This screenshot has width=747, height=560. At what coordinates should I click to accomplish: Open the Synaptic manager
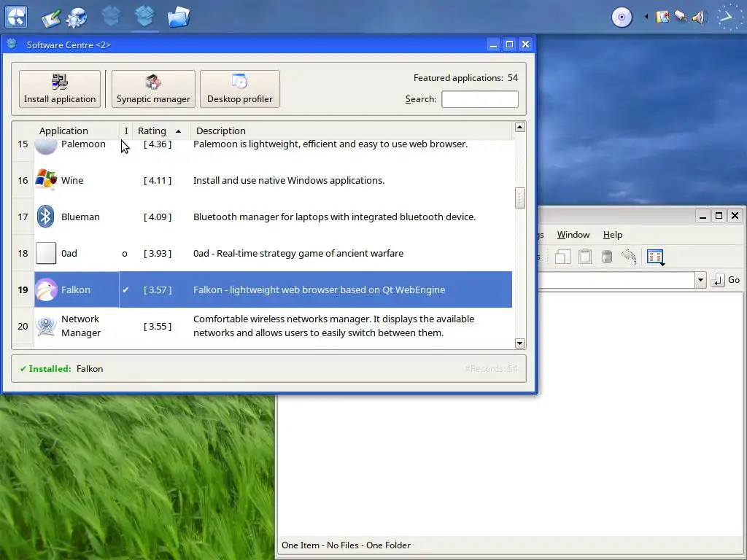[153, 89]
